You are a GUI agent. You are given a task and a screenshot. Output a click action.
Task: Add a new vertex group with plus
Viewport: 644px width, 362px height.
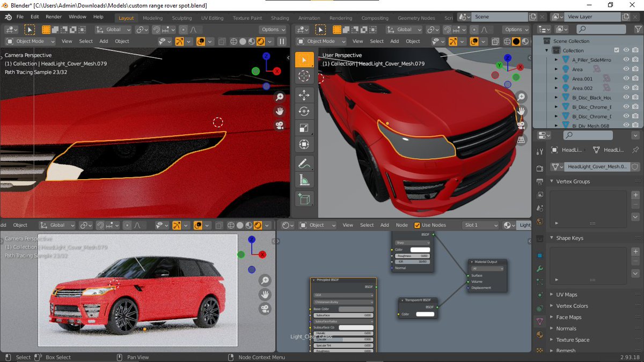(x=635, y=195)
